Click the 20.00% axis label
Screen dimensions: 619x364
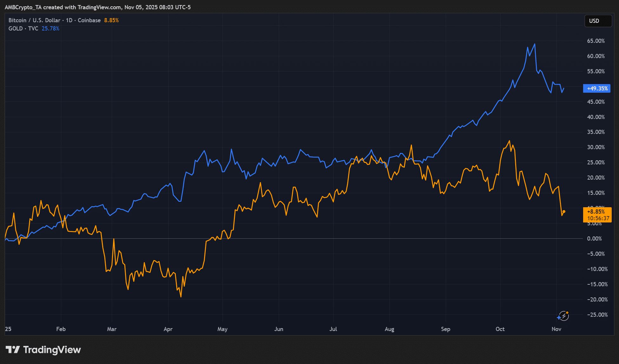(x=596, y=178)
